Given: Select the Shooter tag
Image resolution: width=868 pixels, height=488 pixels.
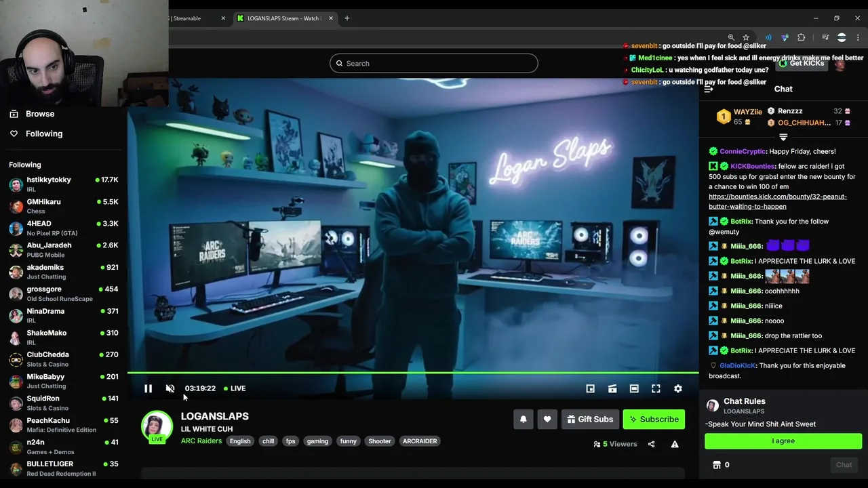Looking at the screenshot, I should tap(380, 441).
